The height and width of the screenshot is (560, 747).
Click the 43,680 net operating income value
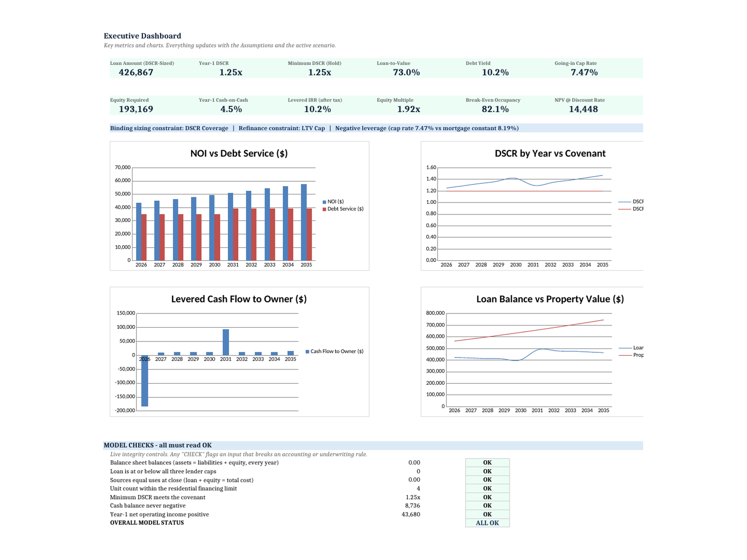tap(411, 514)
